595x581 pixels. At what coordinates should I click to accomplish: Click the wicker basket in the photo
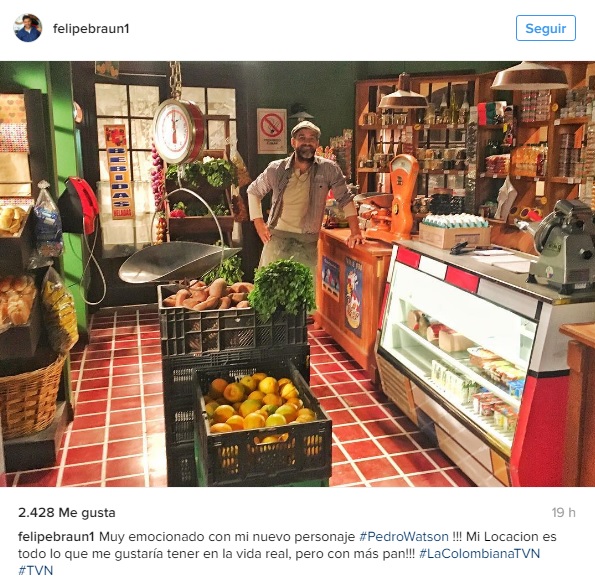[32, 397]
